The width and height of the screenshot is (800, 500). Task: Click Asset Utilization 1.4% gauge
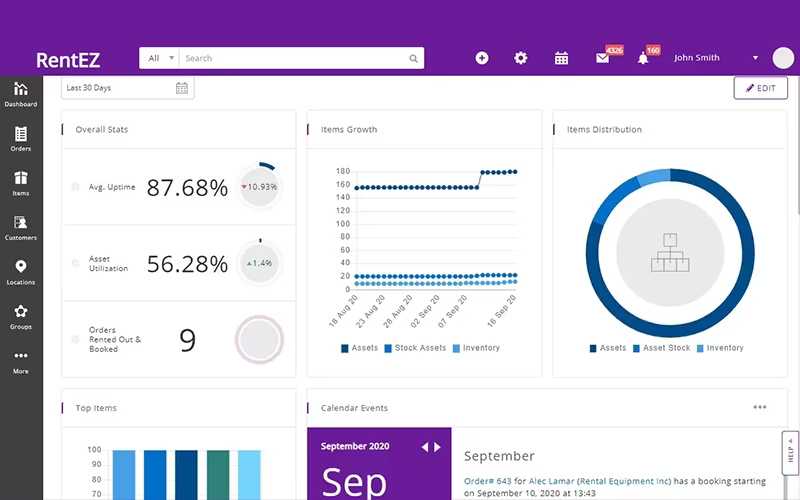(x=260, y=263)
